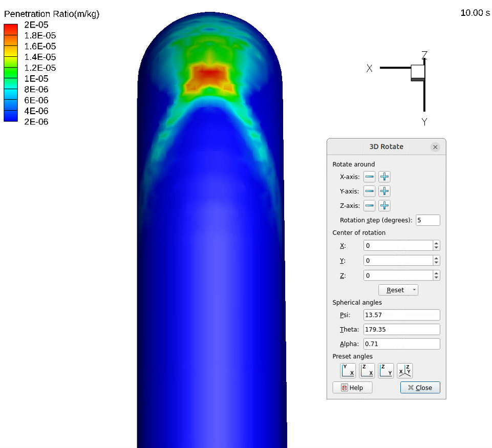Decrement the center of rotation Y spinner
This screenshot has width=492, height=448.
pos(436,263)
